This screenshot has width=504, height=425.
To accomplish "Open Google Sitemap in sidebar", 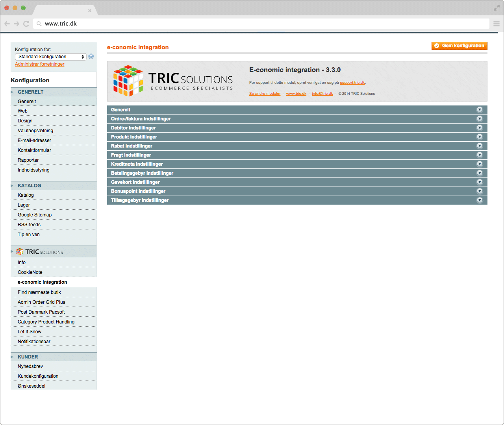I will [x=54, y=215].
